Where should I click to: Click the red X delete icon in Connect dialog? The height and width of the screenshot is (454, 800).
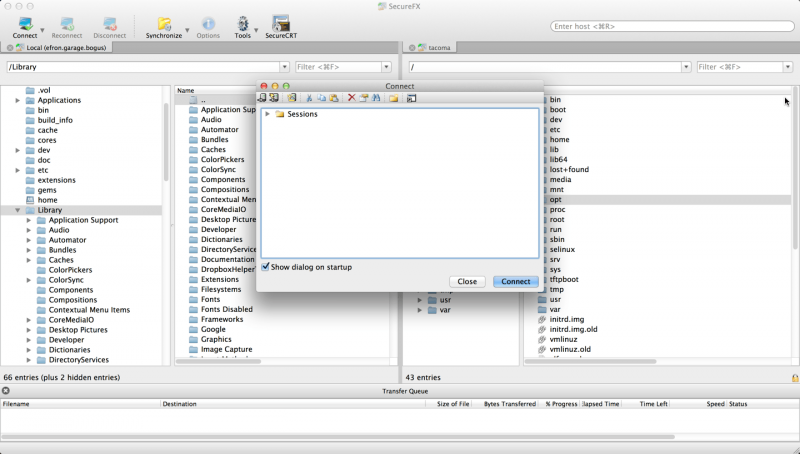pos(351,98)
